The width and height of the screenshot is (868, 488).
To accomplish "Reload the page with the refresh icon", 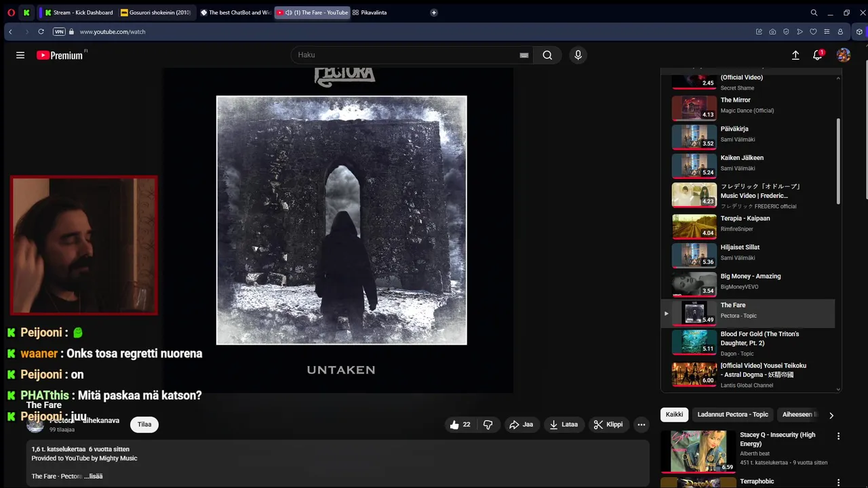I will point(41,32).
